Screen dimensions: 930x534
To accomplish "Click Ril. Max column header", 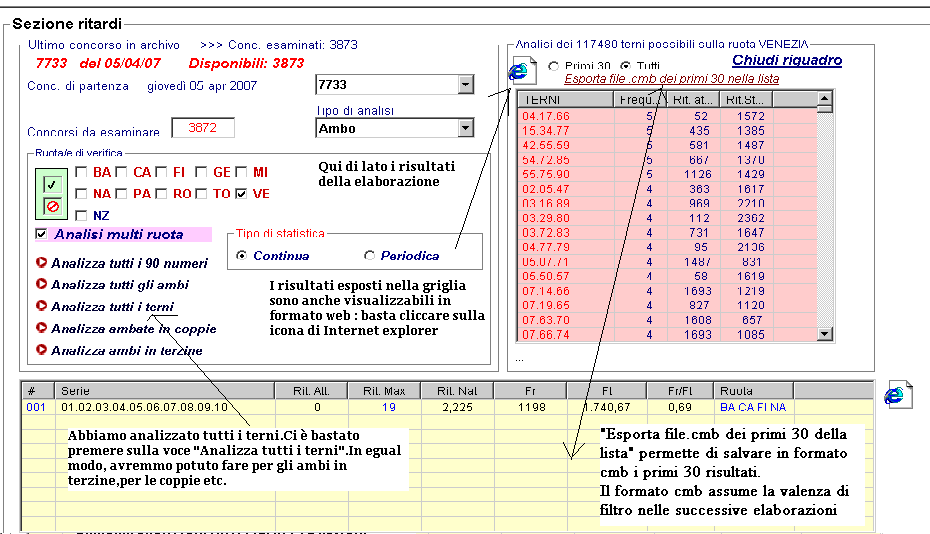I will pyautogui.click(x=384, y=391).
